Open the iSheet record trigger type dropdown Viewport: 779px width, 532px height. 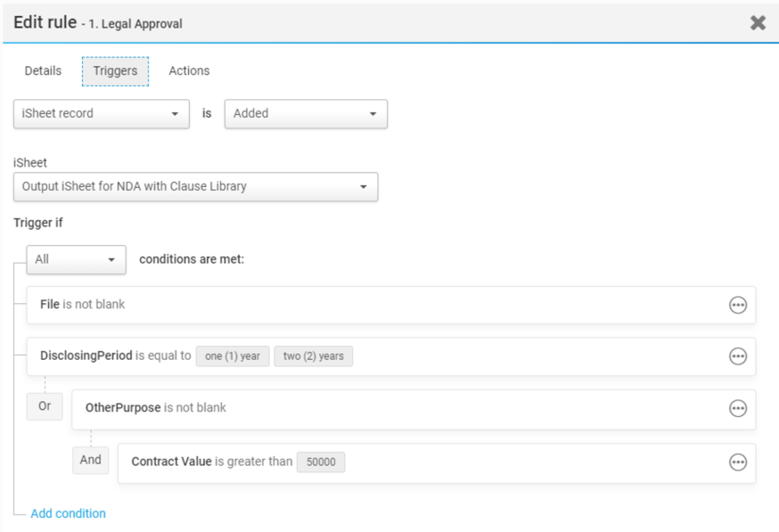pos(101,114)
